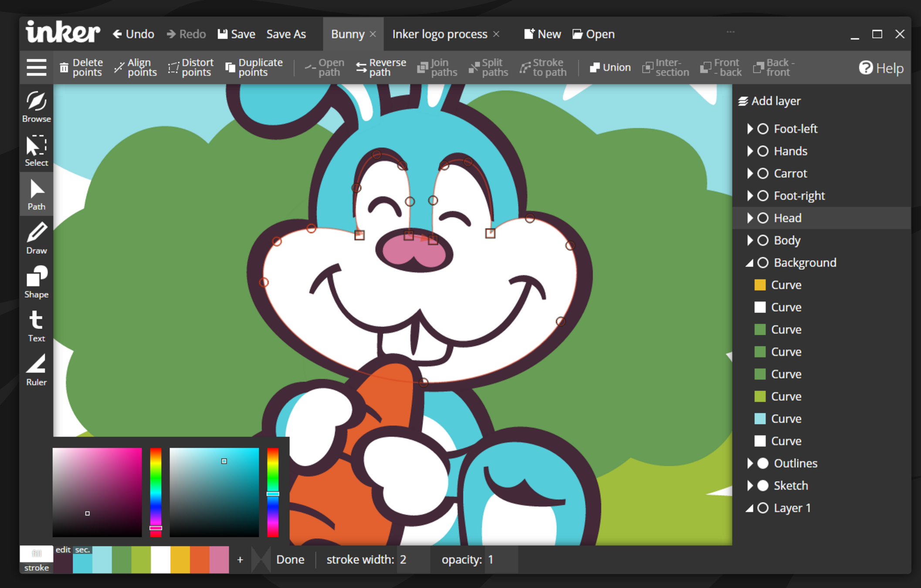The image size is (921, 588).
Task: Select the Ruler tool
Action: (x=36, y=370)
